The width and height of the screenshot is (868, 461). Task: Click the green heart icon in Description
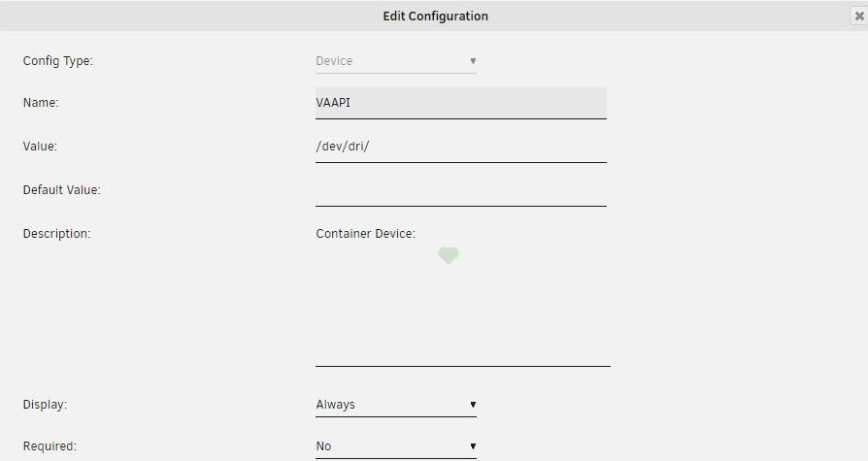tap(448, 256)
